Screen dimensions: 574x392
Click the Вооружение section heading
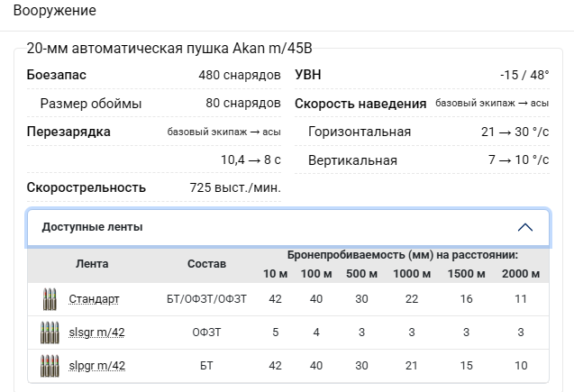(x=55, y=12)
